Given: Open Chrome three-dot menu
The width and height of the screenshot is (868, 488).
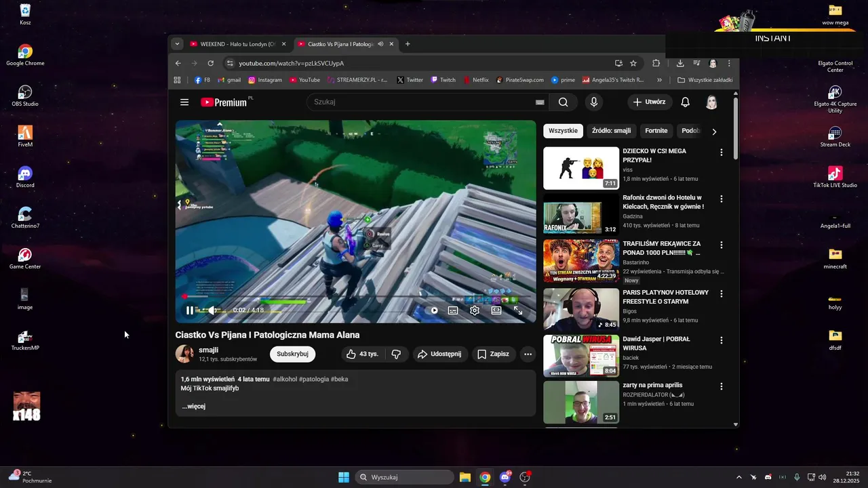Looking at the screenshot, I should point(729,63).
